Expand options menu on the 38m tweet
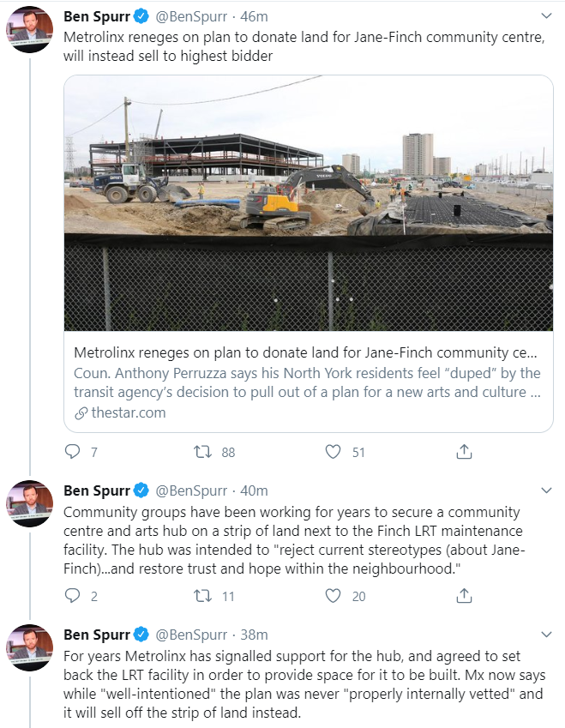This screenshot has width=565, height=728. click(x=546, y=635)
